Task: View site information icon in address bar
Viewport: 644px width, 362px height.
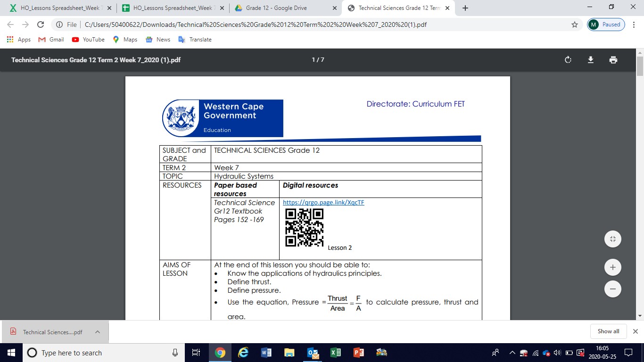Action: pyautogui.click(x=59, y=25)
